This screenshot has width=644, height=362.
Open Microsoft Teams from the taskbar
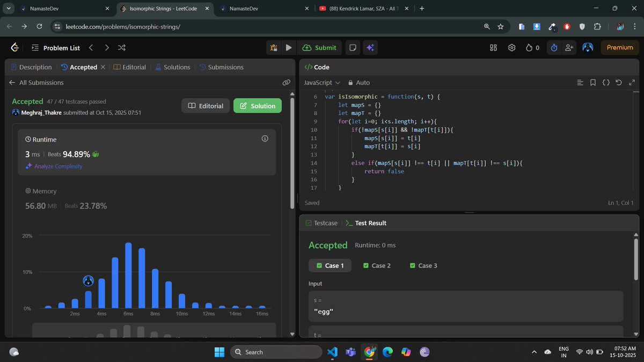pyautogui.click(x=350, y=352)
